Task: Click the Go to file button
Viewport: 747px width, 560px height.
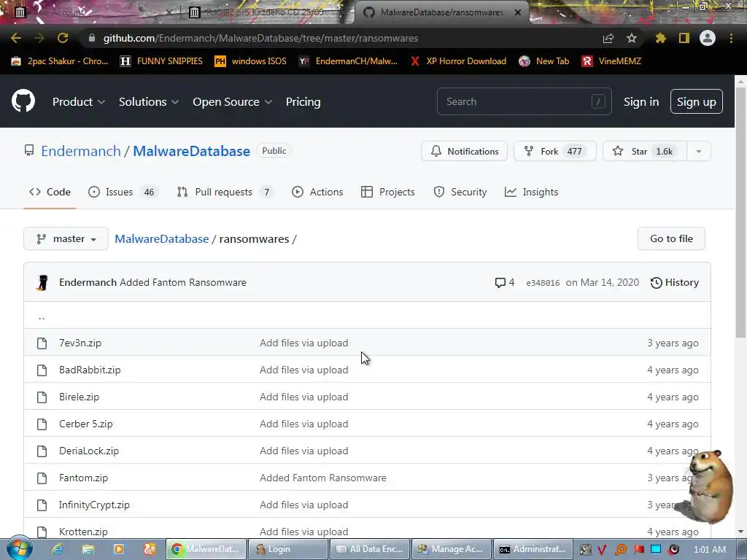Action: pyautogui.click(x=671, y=238)
